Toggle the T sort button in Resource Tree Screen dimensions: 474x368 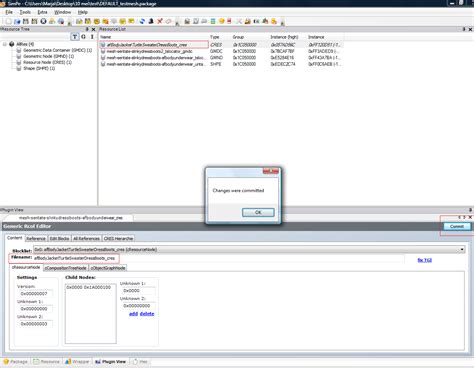[x=75, y=37]
